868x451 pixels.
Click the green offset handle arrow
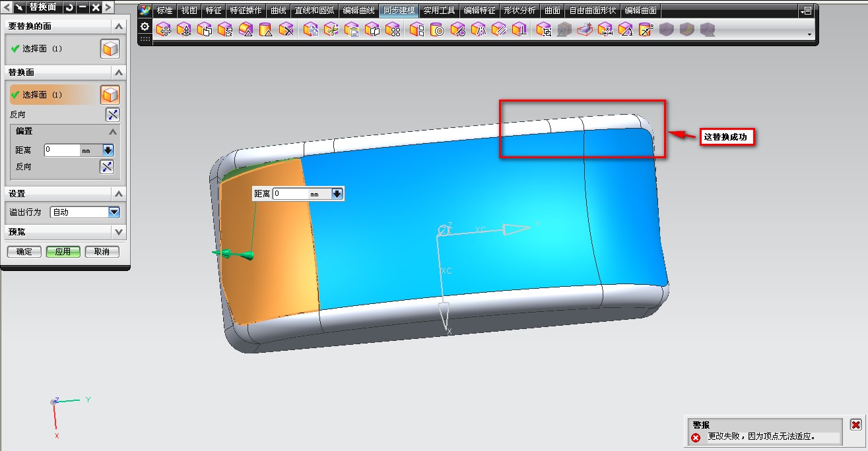tap(233, 254)
